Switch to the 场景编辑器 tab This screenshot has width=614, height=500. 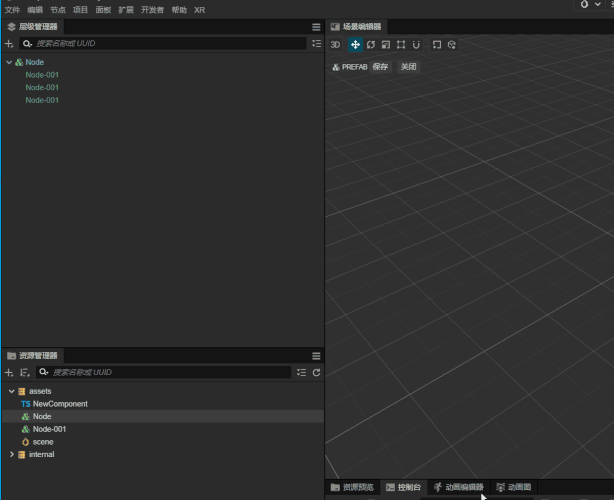tap(356, 27)
